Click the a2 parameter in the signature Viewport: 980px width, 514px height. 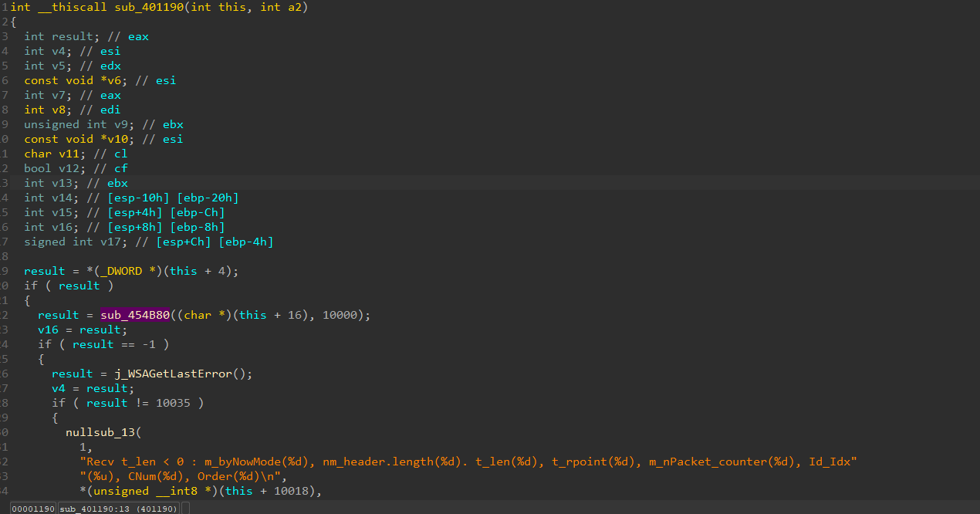pyautogui.click(x=296, y=7)
